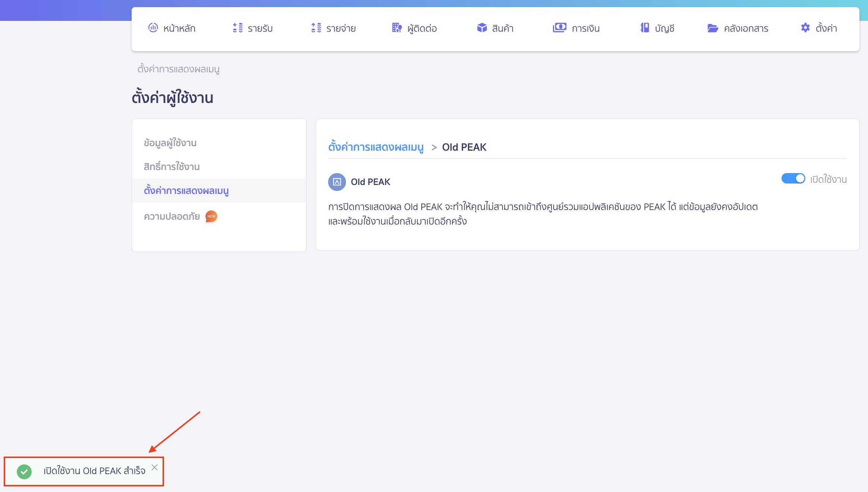The image size is (868, 492).
Task: Click the สินค้า product box icon
Action: coord(482,28)
